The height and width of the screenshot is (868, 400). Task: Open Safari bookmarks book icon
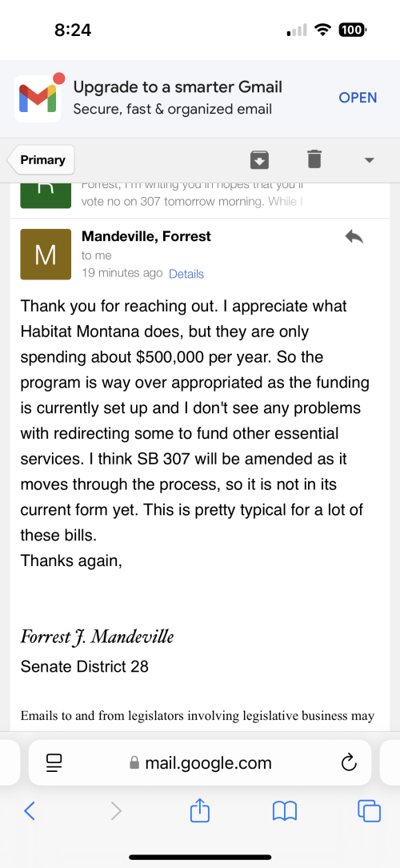coord(285,811)
